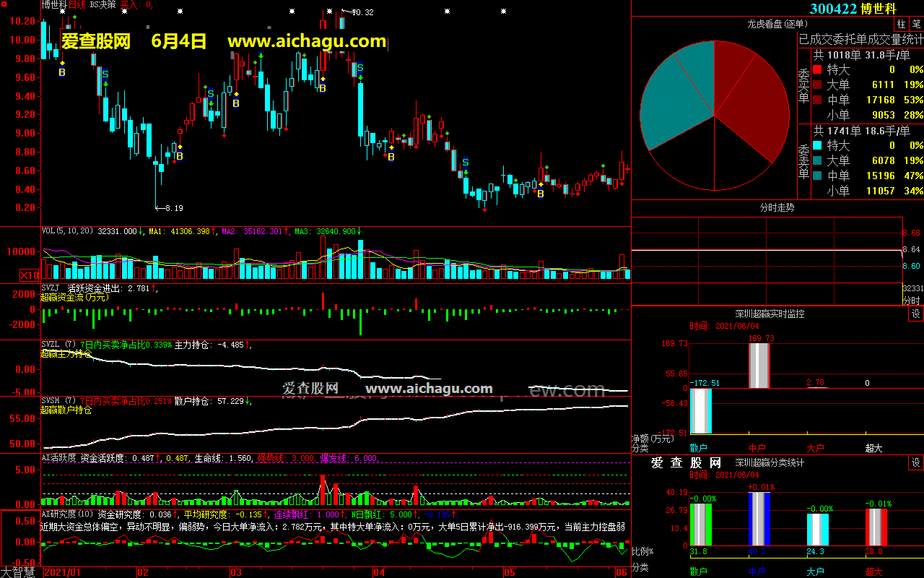Select the 日线 period label
This screenshot has width=924, height=578.
pyautogui.click(x=77, y=4)
